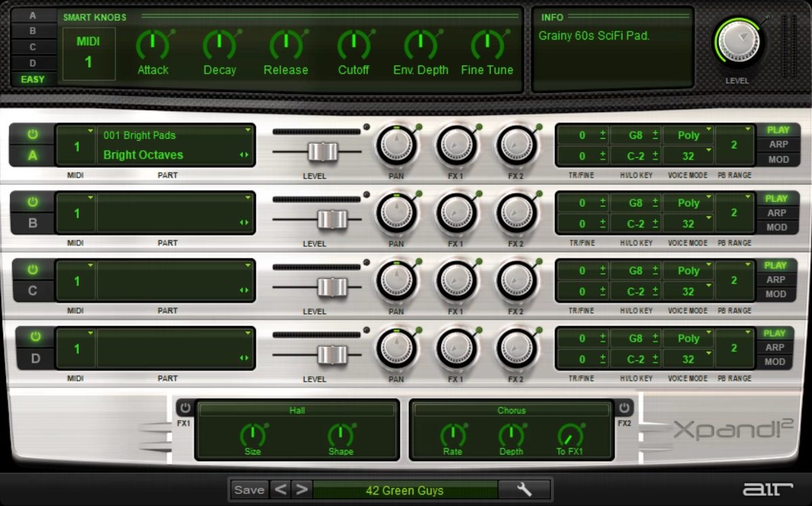The width and height of the screenshot is (812, 506).
Task: Toggle power for part A
Action: [x=32, y=135]
